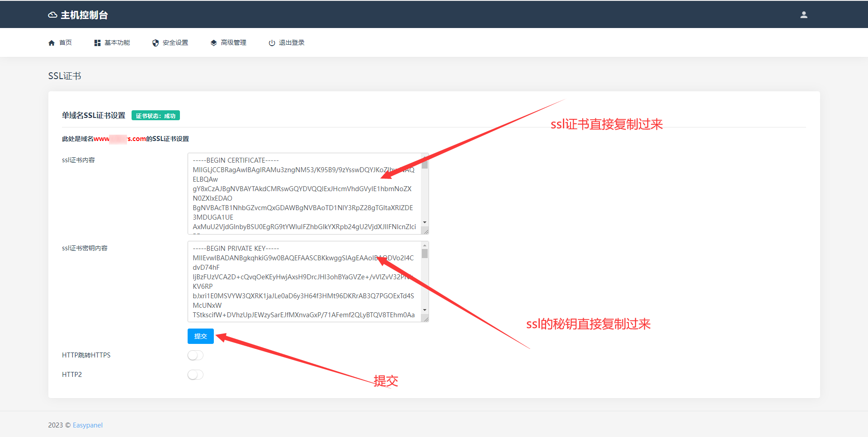Click the shield icon for 安全设置
The width and height of the screenshot is (868, 437).
156,43
